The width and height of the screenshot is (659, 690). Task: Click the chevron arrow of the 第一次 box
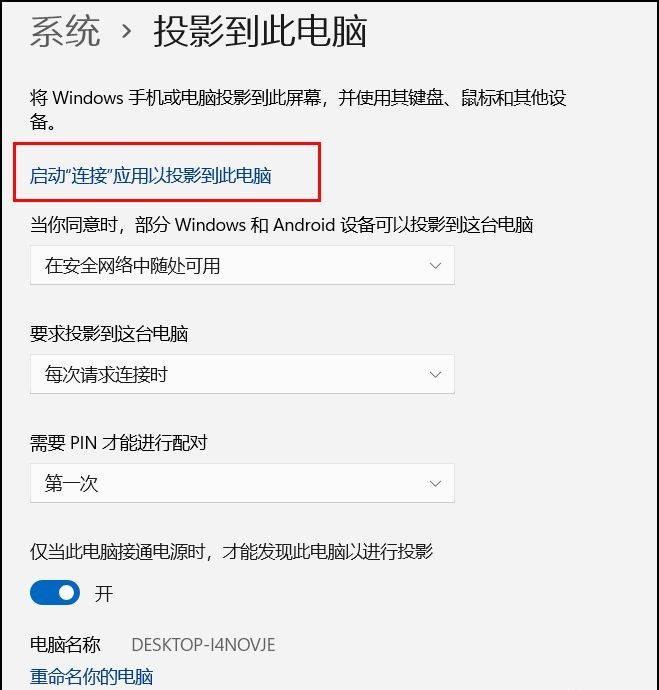pyautogui.click(x=435, y=484)
